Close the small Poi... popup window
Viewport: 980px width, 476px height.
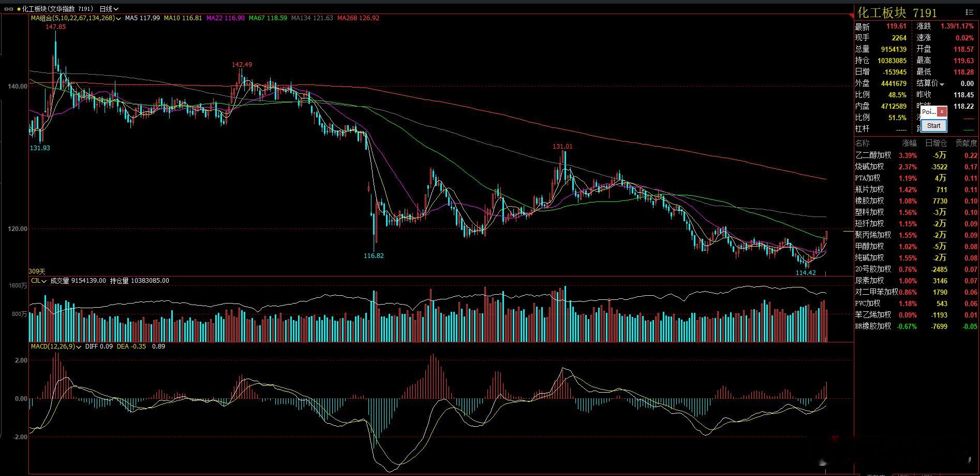[x=942, y=111]
